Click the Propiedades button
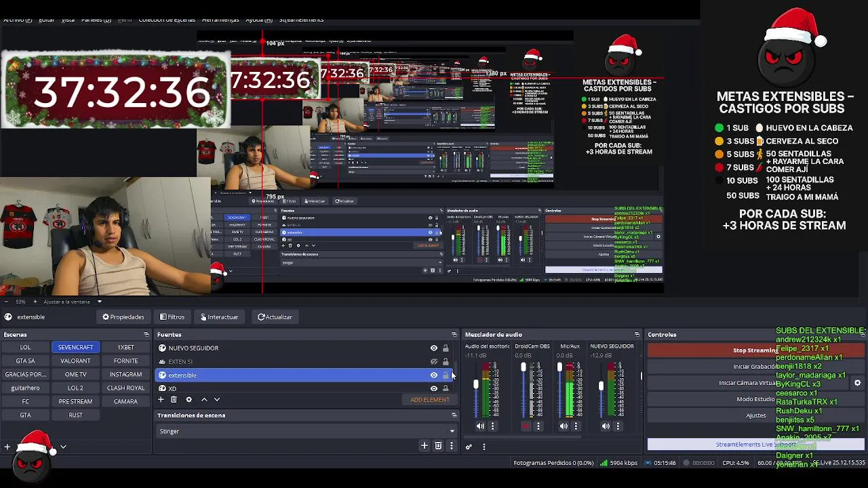This screenshot has height=488, width=868. coord(123,317)
